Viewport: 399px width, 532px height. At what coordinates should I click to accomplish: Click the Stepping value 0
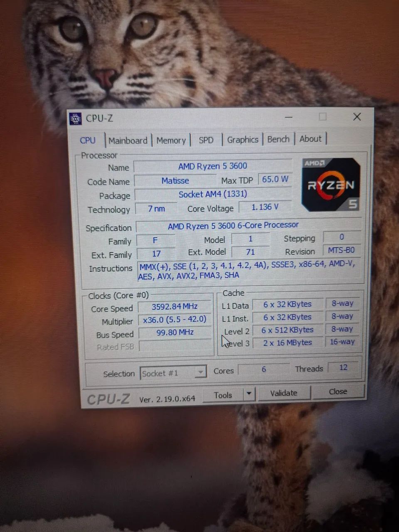click(341, 237)
